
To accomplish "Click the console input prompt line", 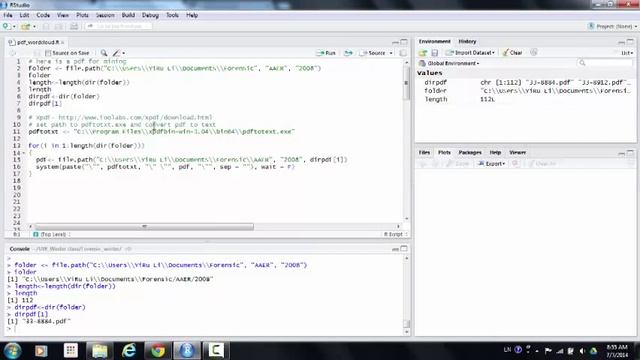I will click(204, 329).
